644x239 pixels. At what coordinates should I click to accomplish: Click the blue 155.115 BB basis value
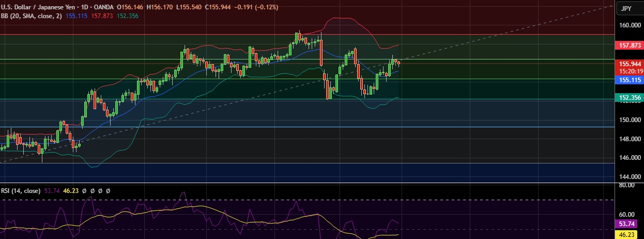click(x=76, y=16)
